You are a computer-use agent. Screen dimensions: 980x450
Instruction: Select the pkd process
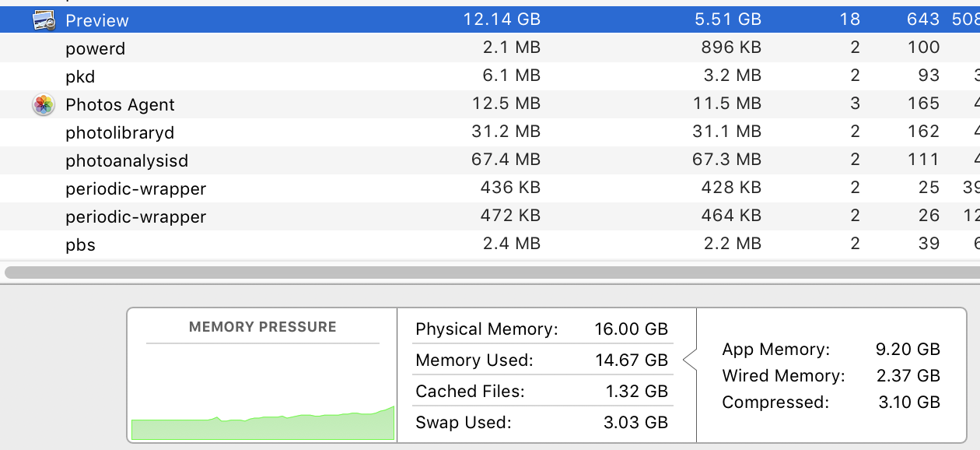point(80,76)
